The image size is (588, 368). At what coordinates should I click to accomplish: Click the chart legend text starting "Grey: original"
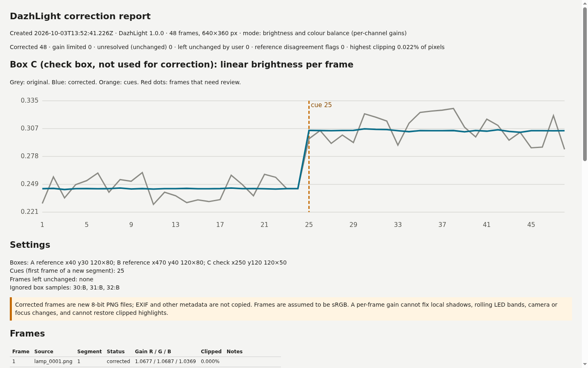pyautogui.click(x=125, y=82)
